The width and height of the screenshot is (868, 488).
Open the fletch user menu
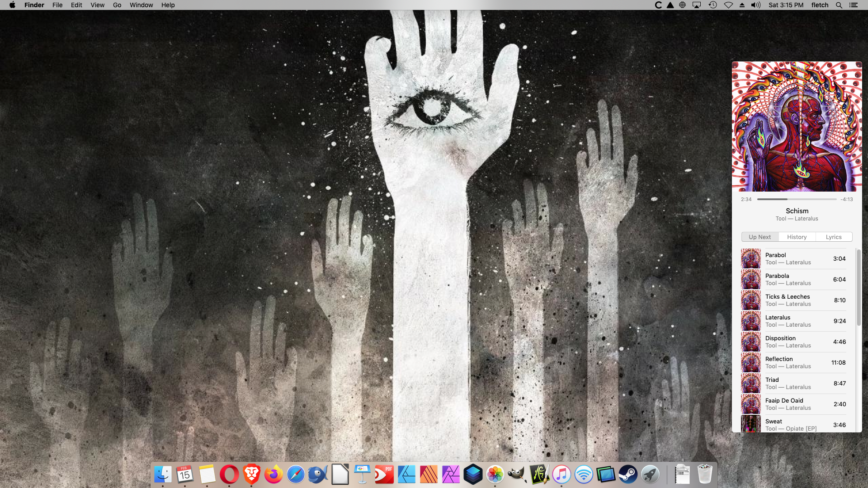click(820, 5)
